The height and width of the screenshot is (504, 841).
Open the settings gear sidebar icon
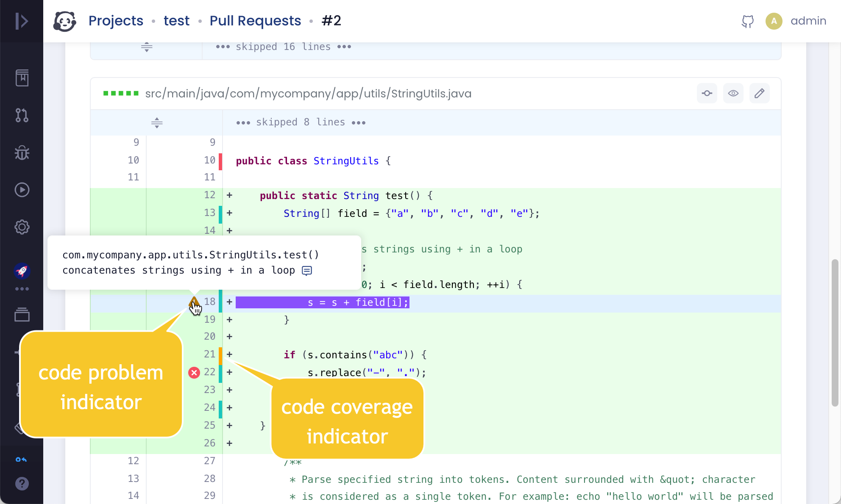(22, 227)
